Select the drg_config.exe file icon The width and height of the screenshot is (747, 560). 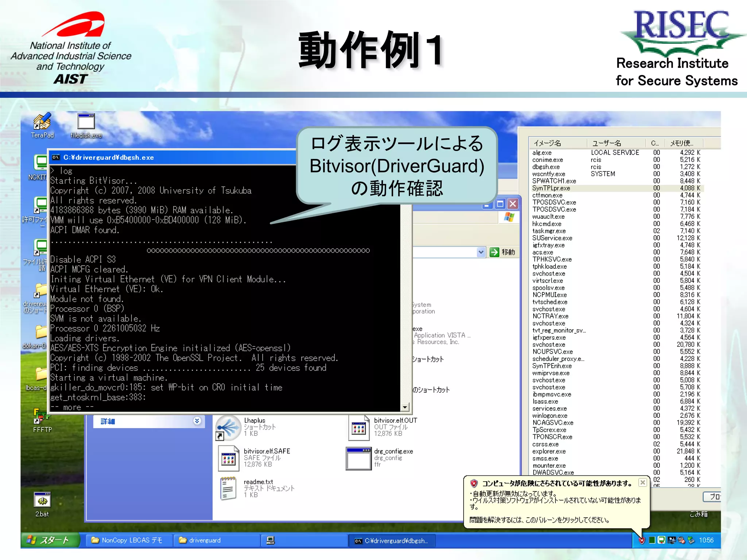click(x=359, y=458)
